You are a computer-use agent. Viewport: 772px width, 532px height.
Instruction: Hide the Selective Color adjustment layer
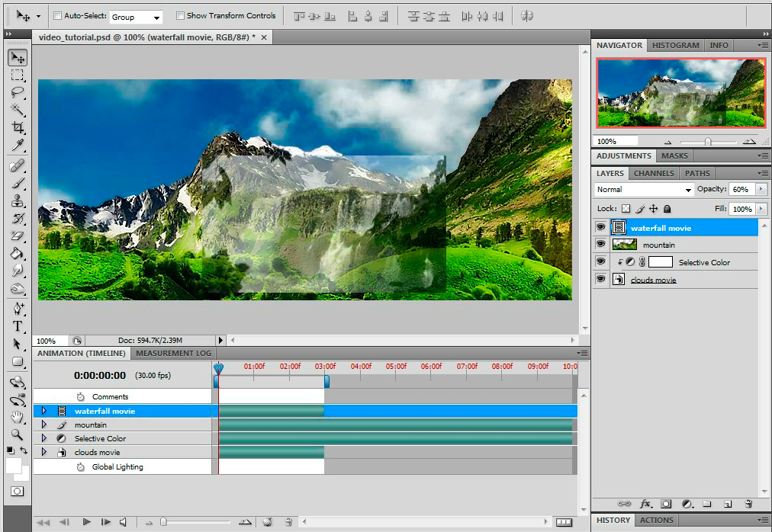click(600, 261)
